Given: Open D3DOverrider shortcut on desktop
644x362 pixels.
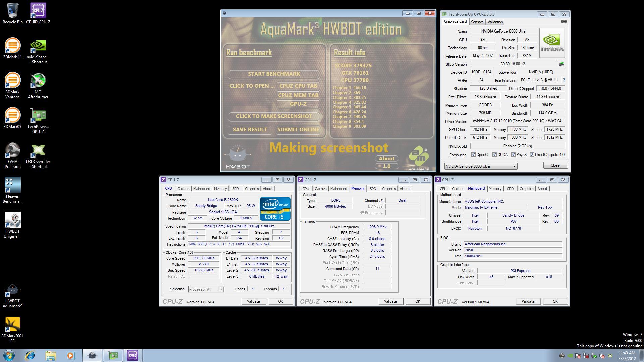Looking at the screenshot, I should tap(38, 156).
